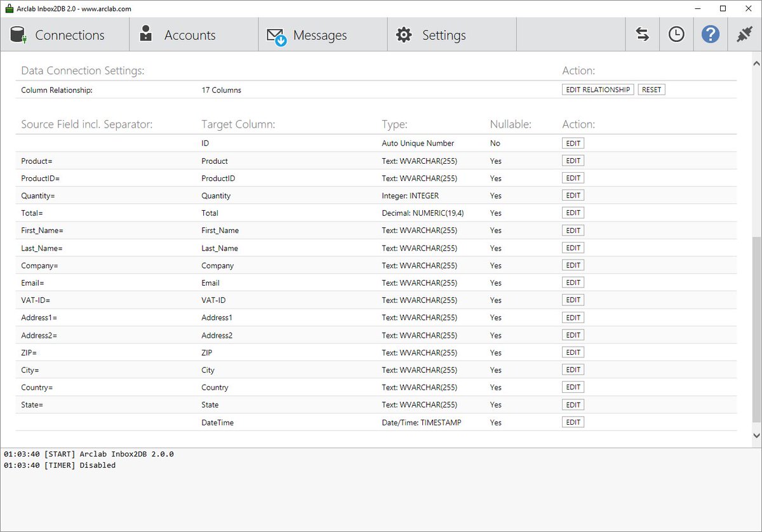Open the timer clock icon
762x532 pixels.
click(676, 34)
